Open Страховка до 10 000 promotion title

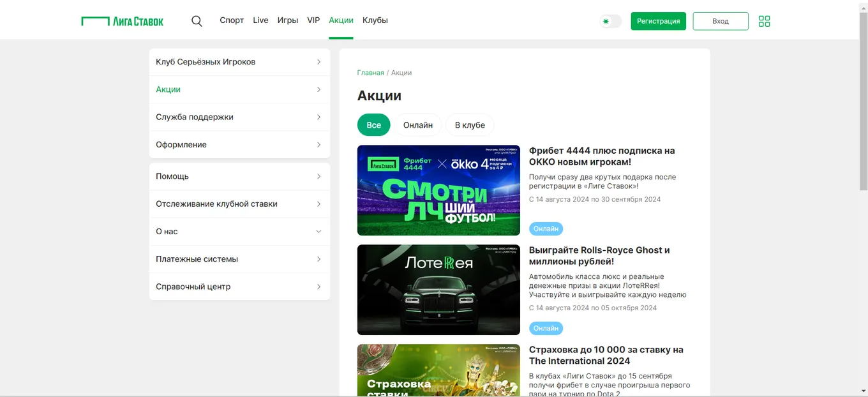pos(606,356)
